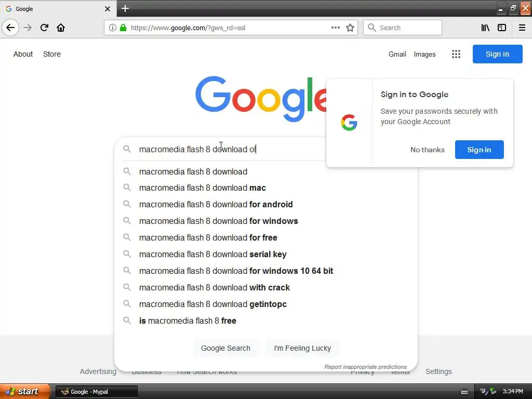Open the Library toolbar icon
This screenshot has width=532, height=399.
click(485, 28)
